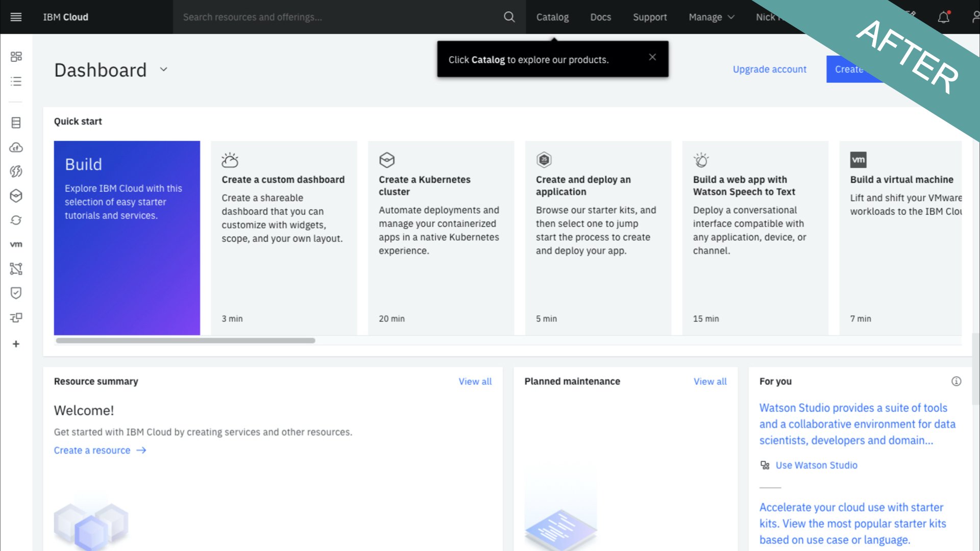The width and height of the screenshot is (980, 551).
Task: Open the Watson Studio description link
Action: 857,424
